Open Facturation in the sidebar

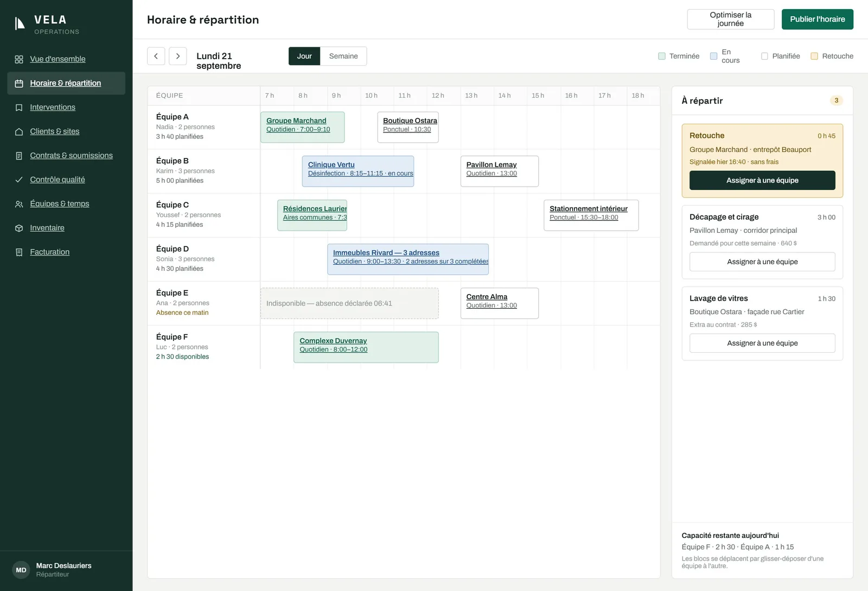(x=66, y=252)
